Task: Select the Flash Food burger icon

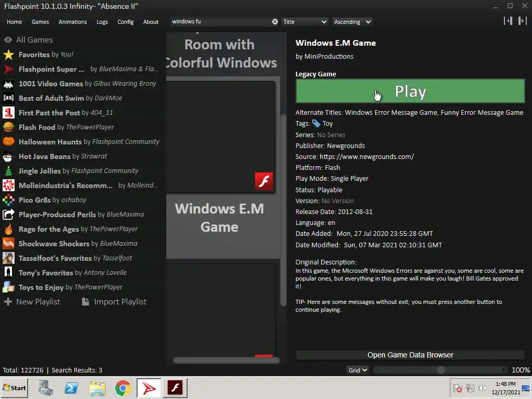Action: point(8,127)
